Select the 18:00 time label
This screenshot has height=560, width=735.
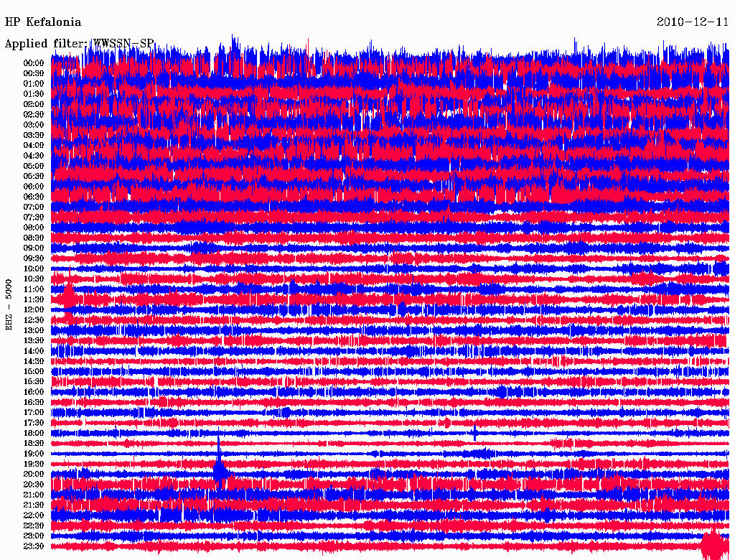click(x=34, y=434)
